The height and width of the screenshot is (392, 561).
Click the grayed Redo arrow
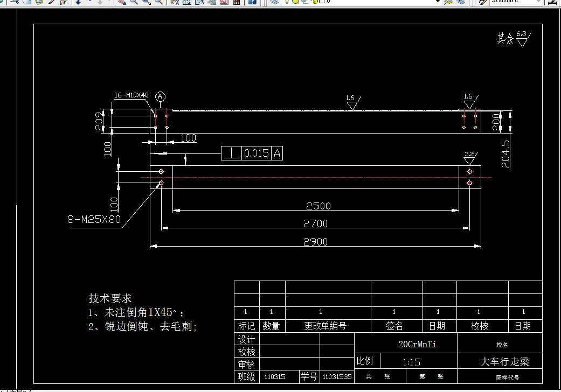(100, 2)
